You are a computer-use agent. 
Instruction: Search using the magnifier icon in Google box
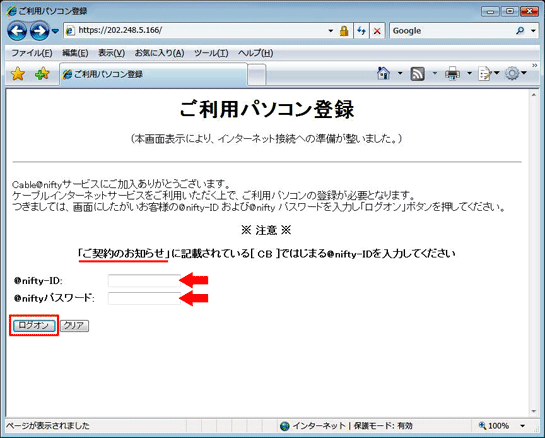click(x=520, y=31)
